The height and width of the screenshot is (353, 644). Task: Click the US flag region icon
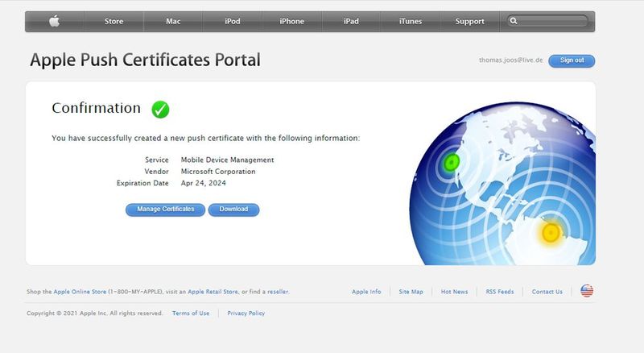click(587, 291)
